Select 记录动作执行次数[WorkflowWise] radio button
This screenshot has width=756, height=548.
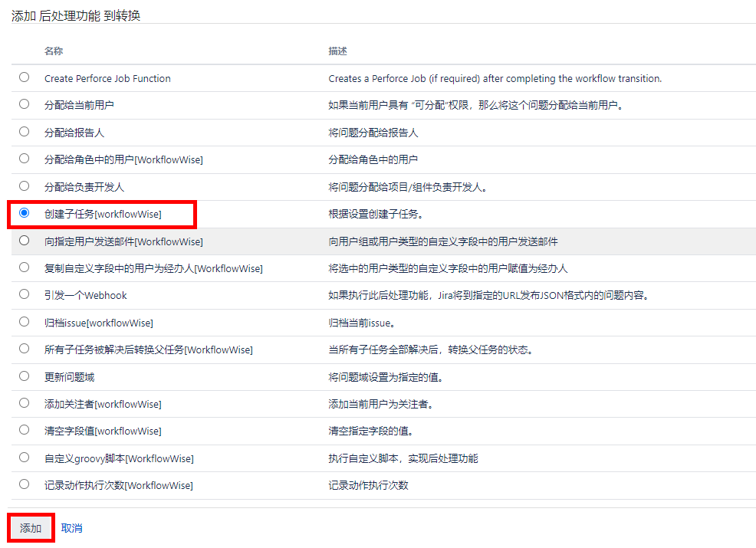coord(25,484)
